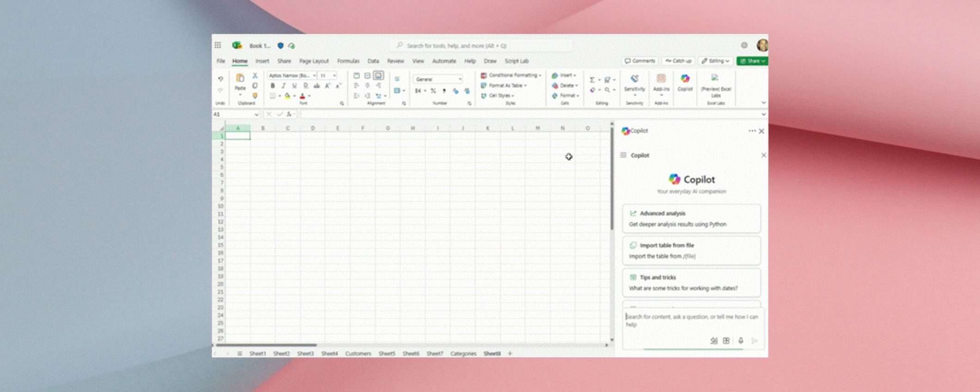This screenshot has width=980, height=392.
Task: Click the insert function fx icon
Action: [x=289, y=114]
